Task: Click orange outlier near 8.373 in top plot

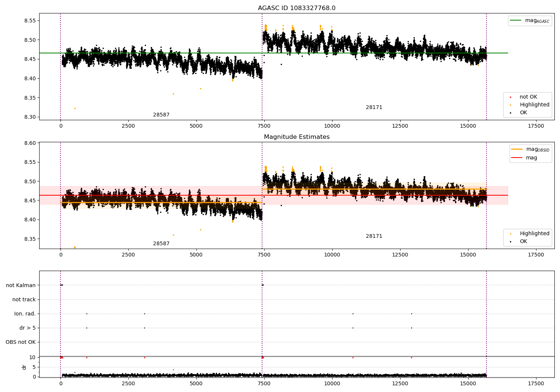Action: coord(200,88)
